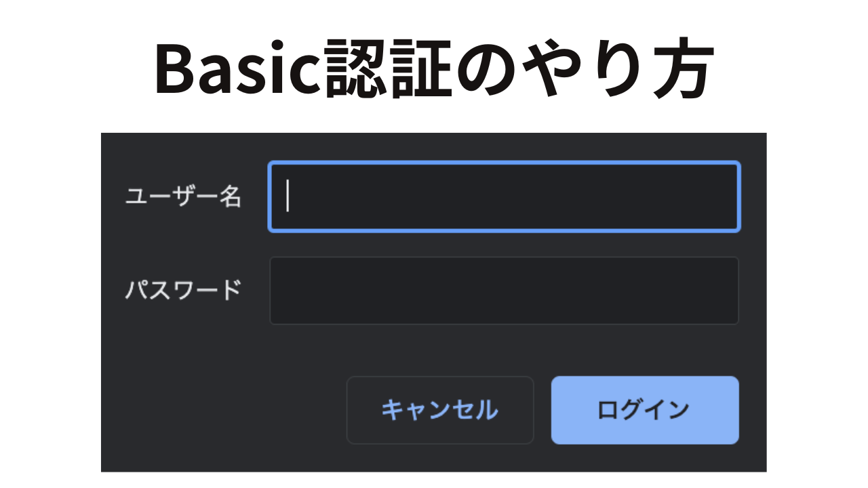Place cursor in the username text box
This screenshot has height=488, width=868.
pos(504,197)
